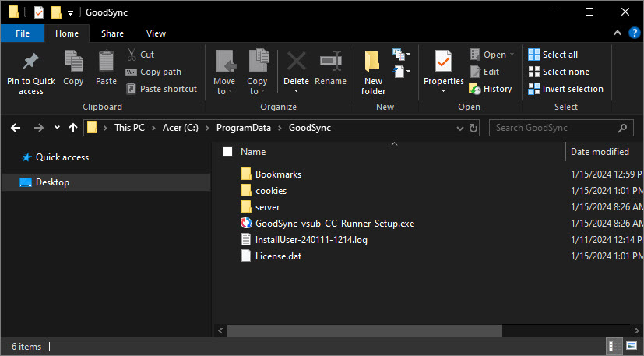The image size is (644, 356).
Task: Open the Help question mark icon
Action: pos(634,33)
